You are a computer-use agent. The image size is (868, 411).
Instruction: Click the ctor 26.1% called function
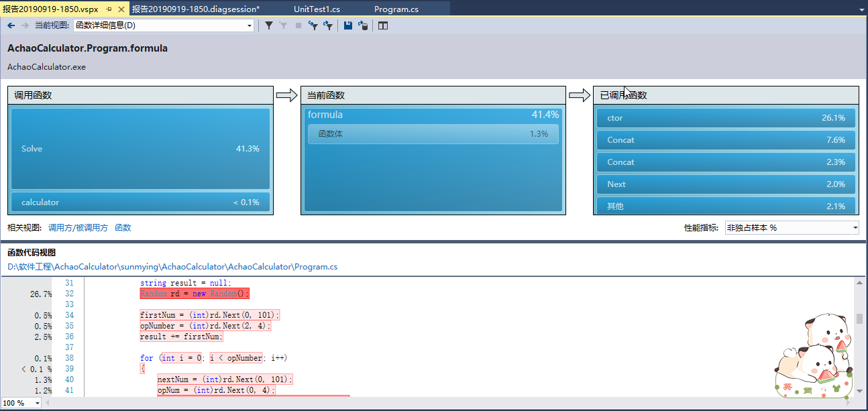[726, 118]
